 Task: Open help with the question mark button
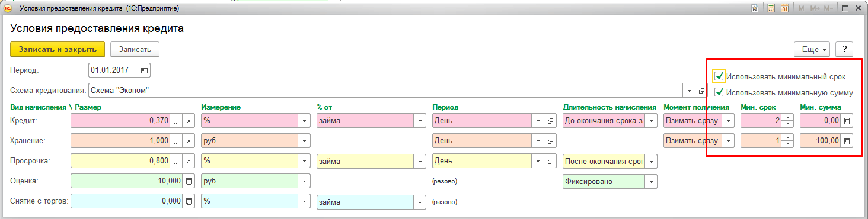coord(844,49)
